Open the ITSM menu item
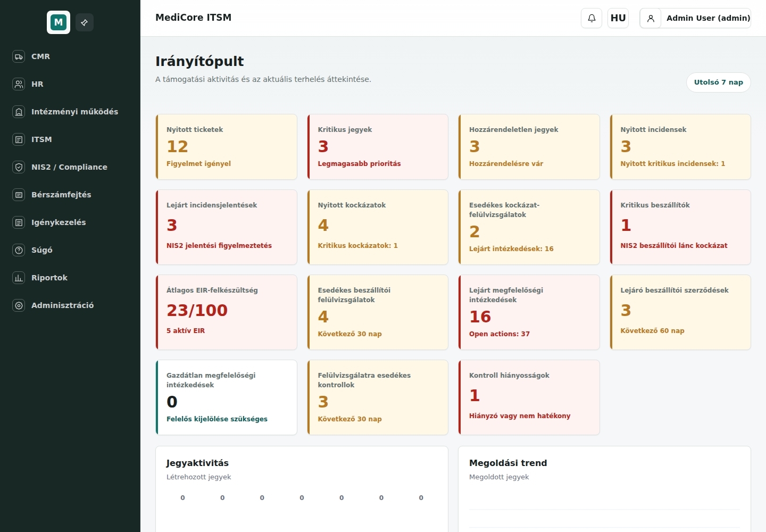766x532 pixels. click(x=70, y=139)
